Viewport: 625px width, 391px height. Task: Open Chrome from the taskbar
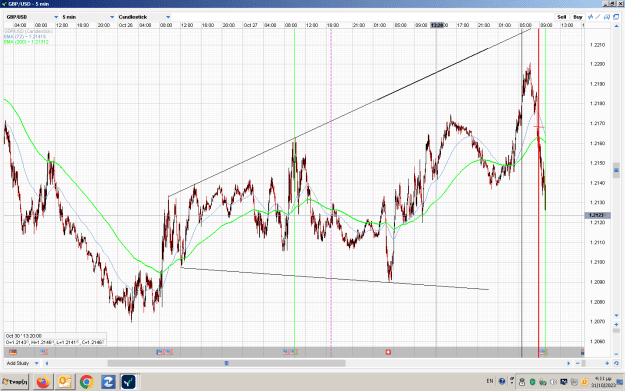(x=86, y=382)
